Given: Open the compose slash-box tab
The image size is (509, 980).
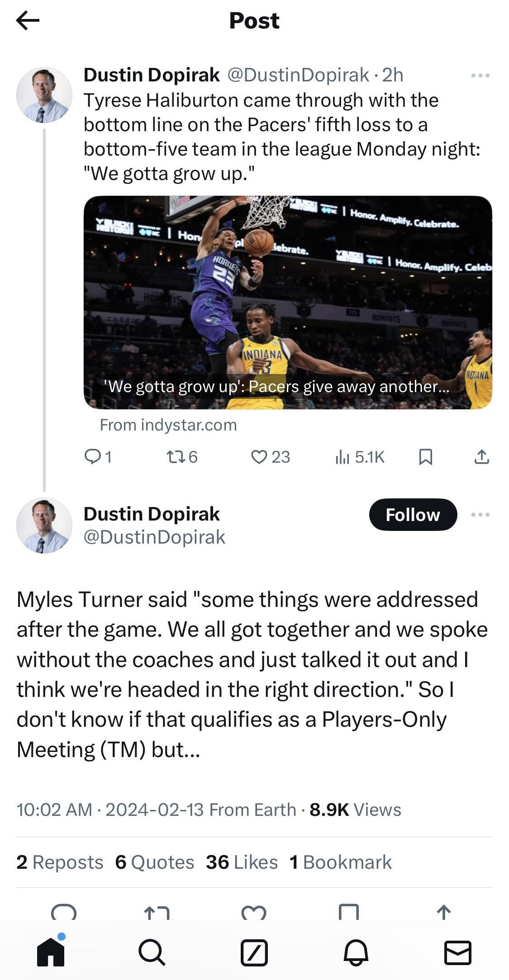Looking at the screenshot, I should point(254,952).
